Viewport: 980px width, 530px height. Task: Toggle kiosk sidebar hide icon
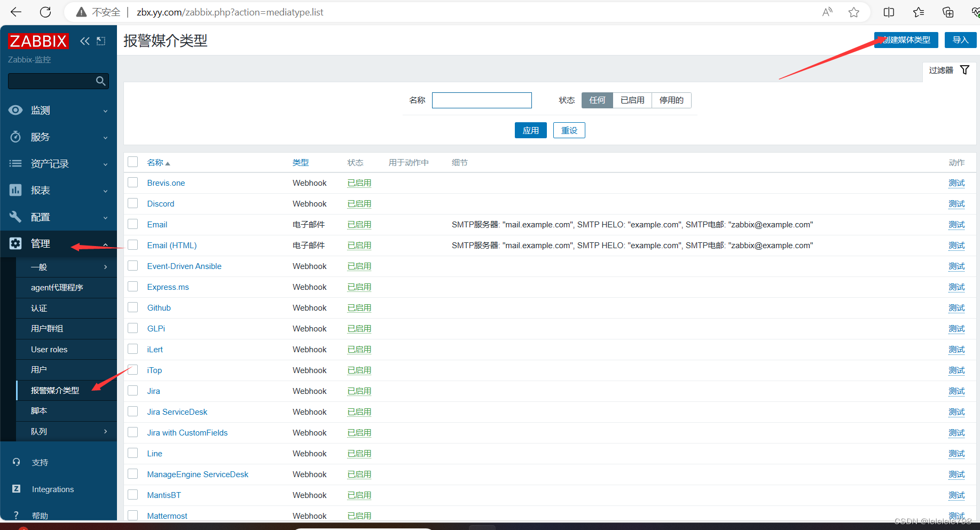click(101, 41)
